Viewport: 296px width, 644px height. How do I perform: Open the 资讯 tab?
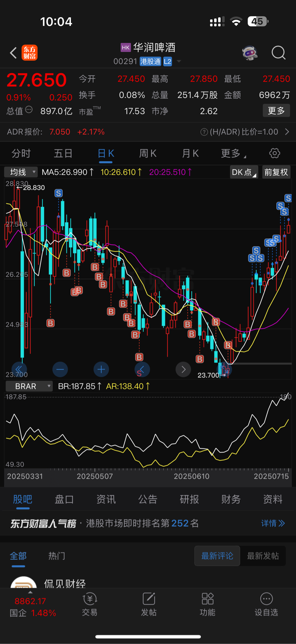click(x=106, y=499)
